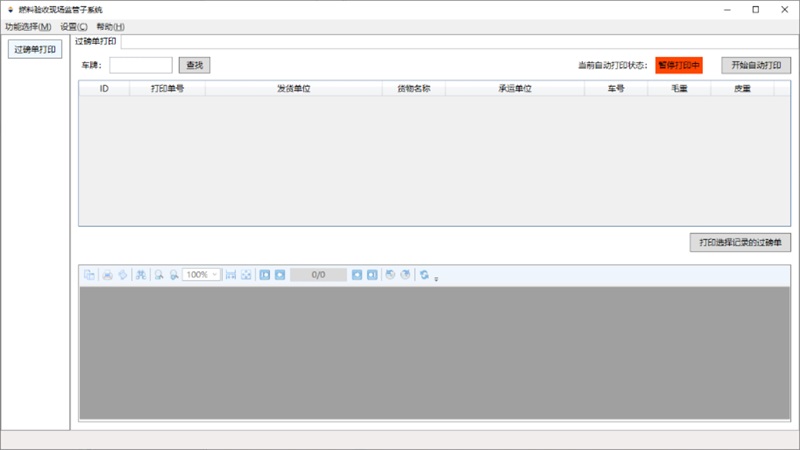Open the 帮助(H) menu

pyautogui.click(x=110, y=26)
